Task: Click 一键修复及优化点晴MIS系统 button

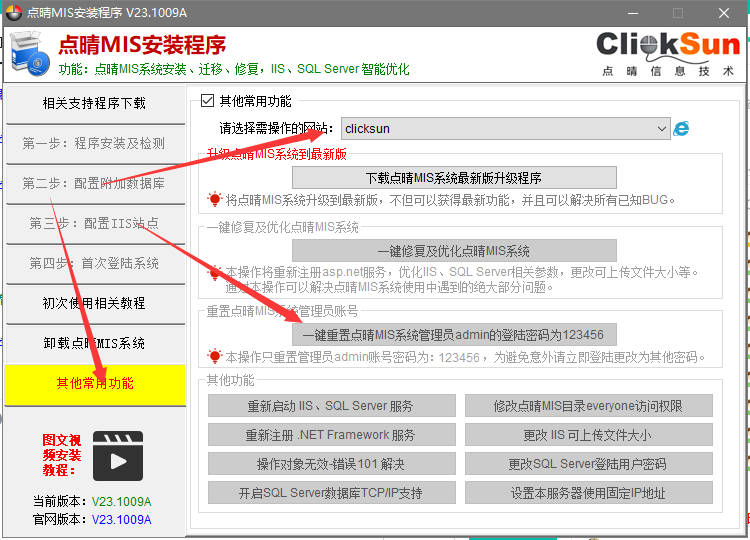Action: (x=454, y=251)
